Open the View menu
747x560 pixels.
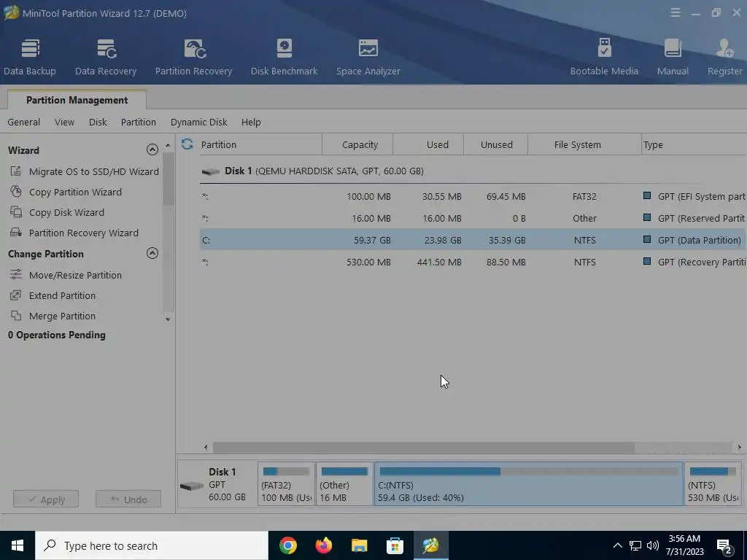click(64, 122)
